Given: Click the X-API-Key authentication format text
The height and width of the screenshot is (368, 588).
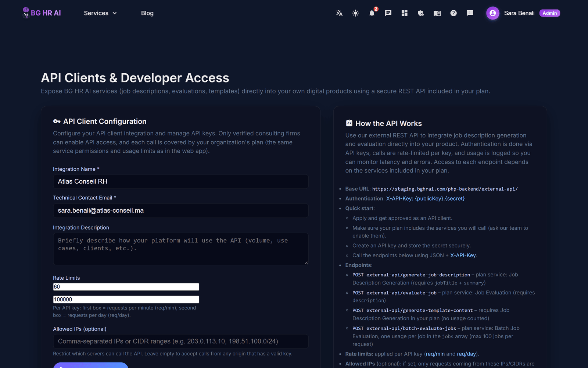Looking at the screenshot, I should pyautogui.click(x=425, y=199).
